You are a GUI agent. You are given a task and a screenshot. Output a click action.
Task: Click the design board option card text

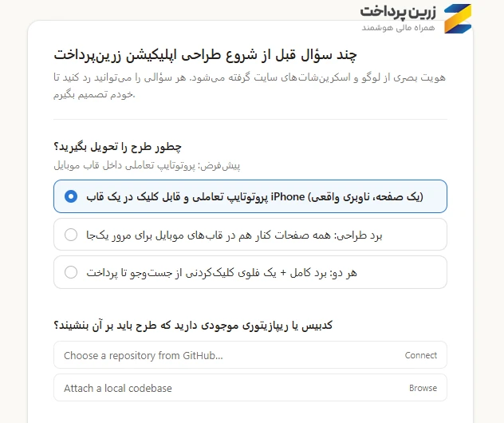pyautogui.click(x=234, y=235)
